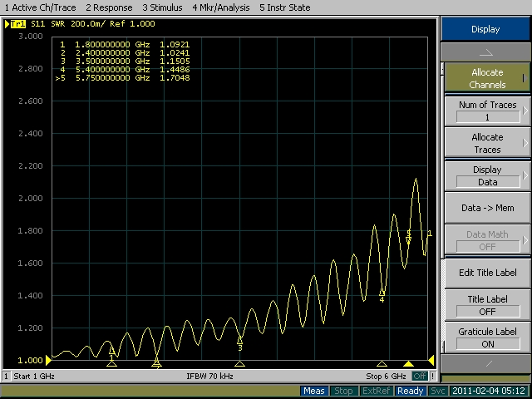532x399 pixels.
Task: Select active marker 5 row at 5.75 GHz
Action: pyautogui.click(x=123, y=77)
